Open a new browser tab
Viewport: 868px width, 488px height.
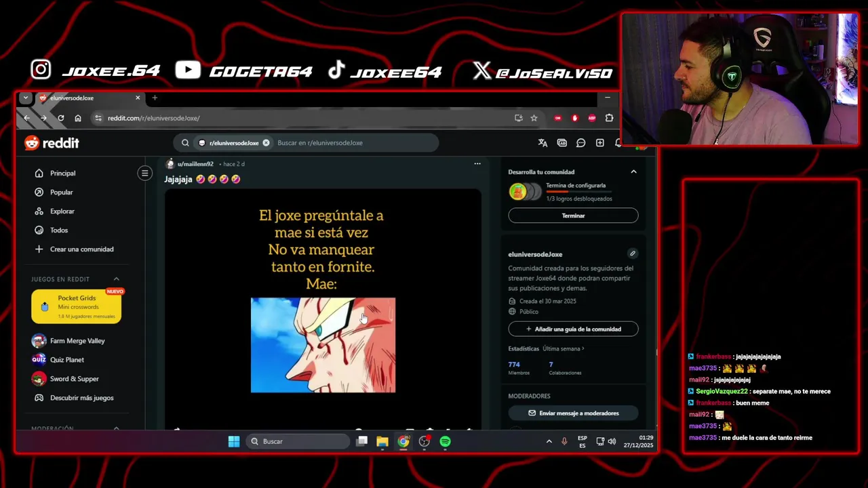pos(155,98)
